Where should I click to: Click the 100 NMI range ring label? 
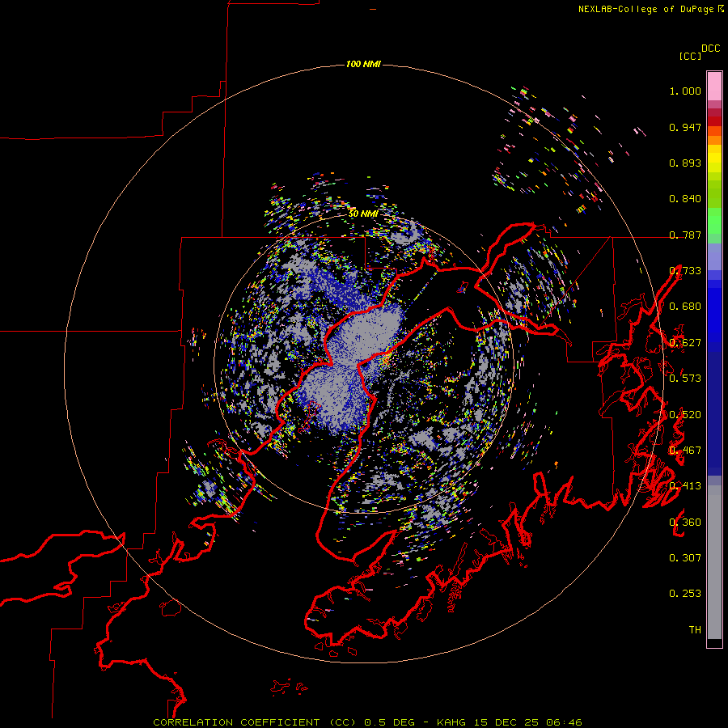pyautogui.click(x=363, y=64)
